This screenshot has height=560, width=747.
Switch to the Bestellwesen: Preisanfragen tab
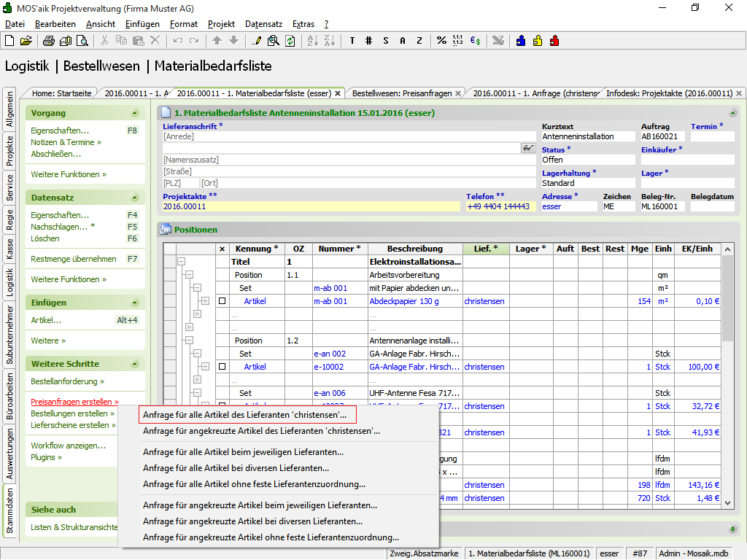400,93
